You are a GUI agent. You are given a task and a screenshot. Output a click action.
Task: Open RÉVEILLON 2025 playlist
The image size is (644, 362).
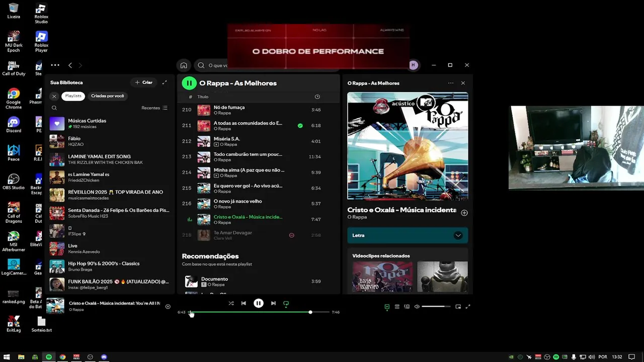coord(110,195)
